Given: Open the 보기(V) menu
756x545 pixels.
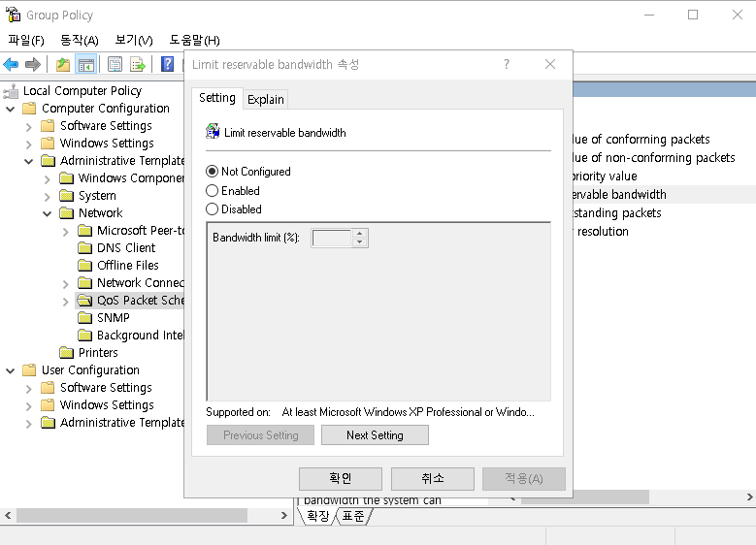Looking at the screenshot, I should click(134, 40).
